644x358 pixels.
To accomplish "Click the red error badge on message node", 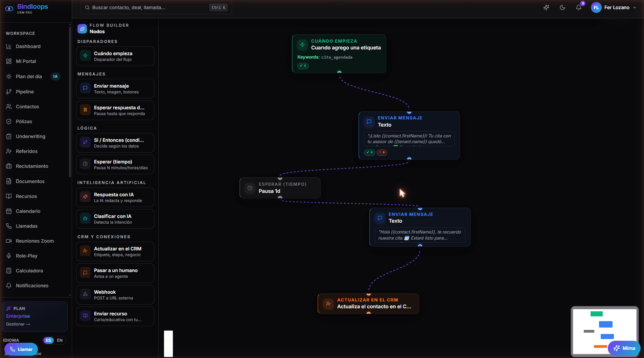I will [382, 152].
